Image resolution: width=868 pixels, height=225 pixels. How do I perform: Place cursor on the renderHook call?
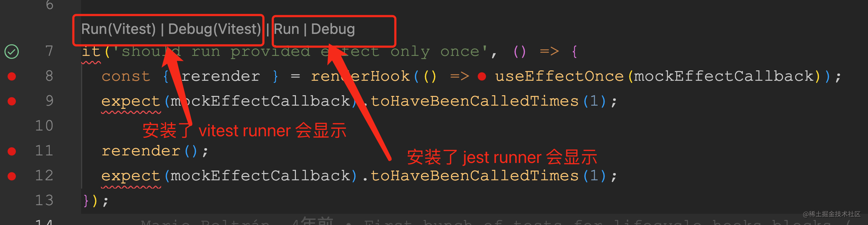[x=360, y=76]
